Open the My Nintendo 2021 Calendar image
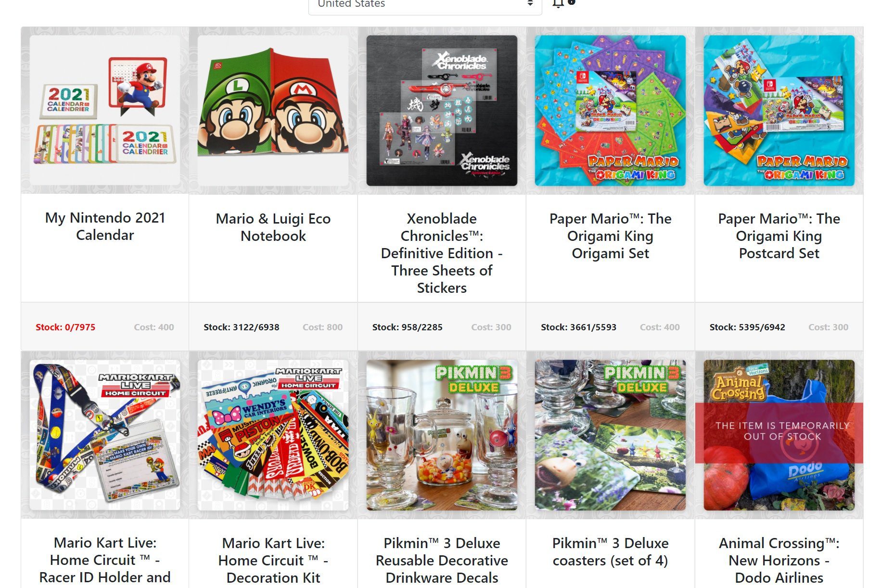The width and height of the screenshot is (894, 588). pyautogui.click(x=105, y=111)
